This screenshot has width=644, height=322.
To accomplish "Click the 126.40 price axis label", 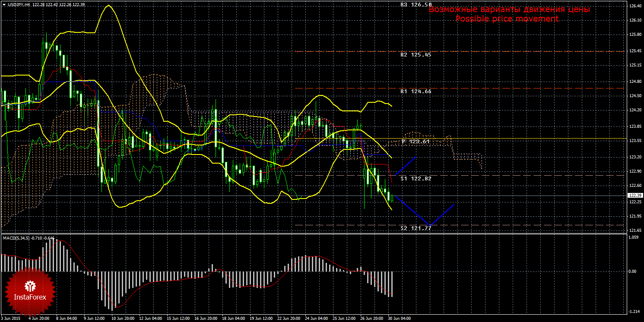I will [635, 6].
